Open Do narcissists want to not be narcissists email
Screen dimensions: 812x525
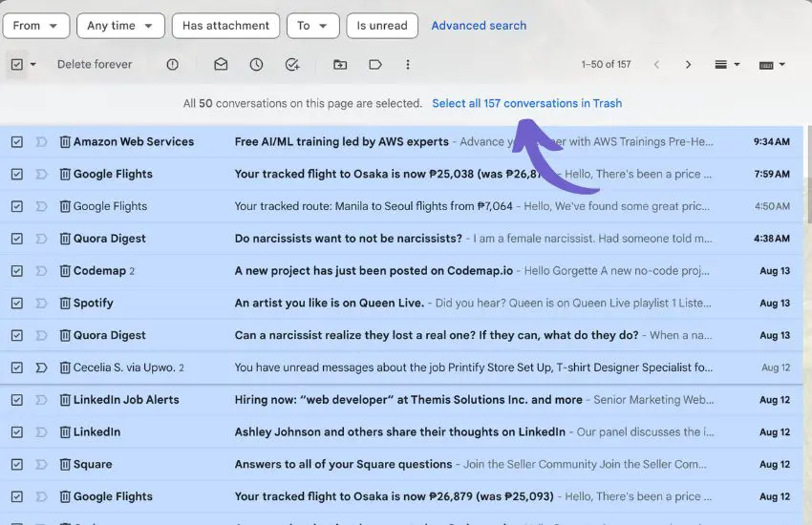pyautogui.click(x=348, y=239)
